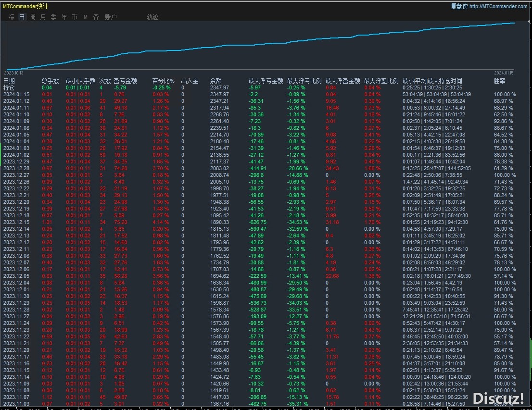
Task: Switch to the 月 monthly tab
Action: tap(43, 17)
